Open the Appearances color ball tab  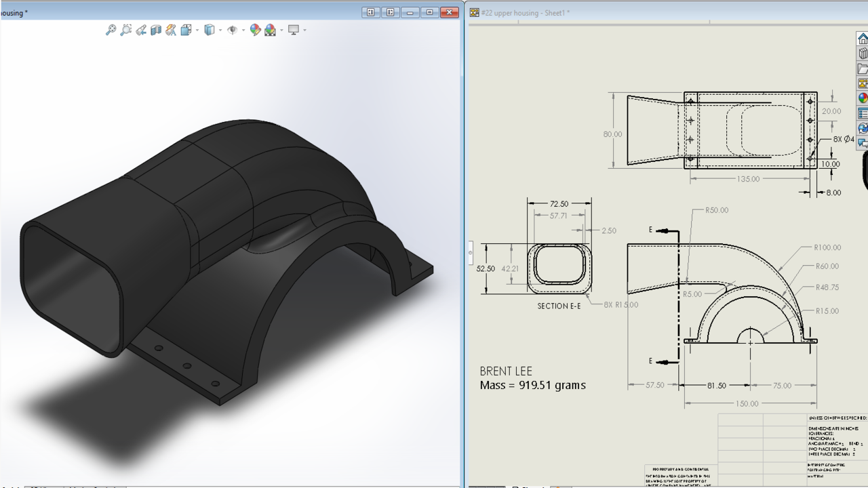(x=863, y=98)
